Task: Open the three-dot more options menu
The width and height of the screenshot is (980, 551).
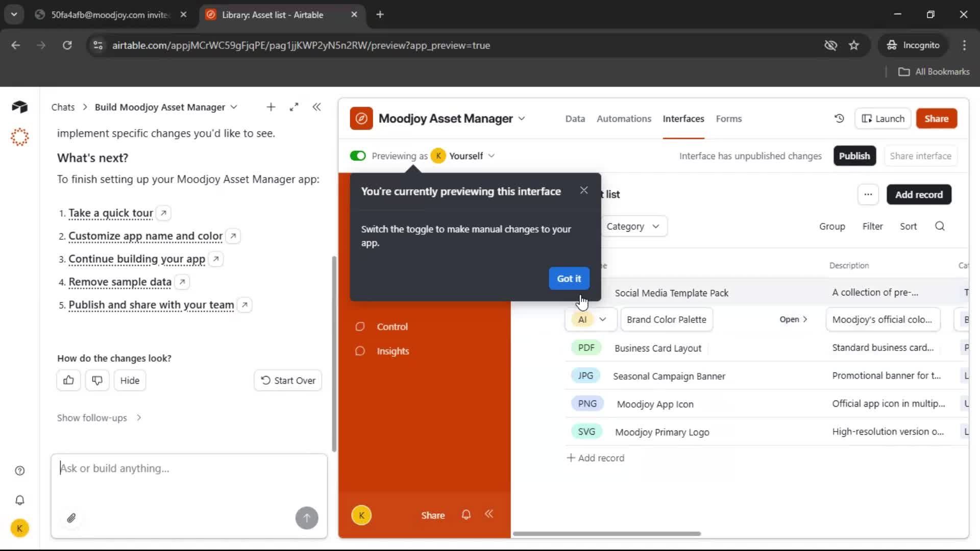Action: [868, 194]
